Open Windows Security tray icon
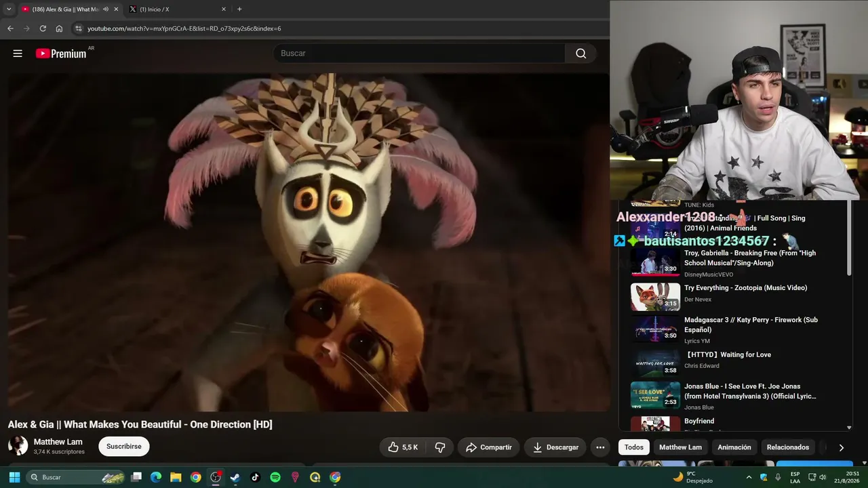868x488 pixels. tap(764, 477)
